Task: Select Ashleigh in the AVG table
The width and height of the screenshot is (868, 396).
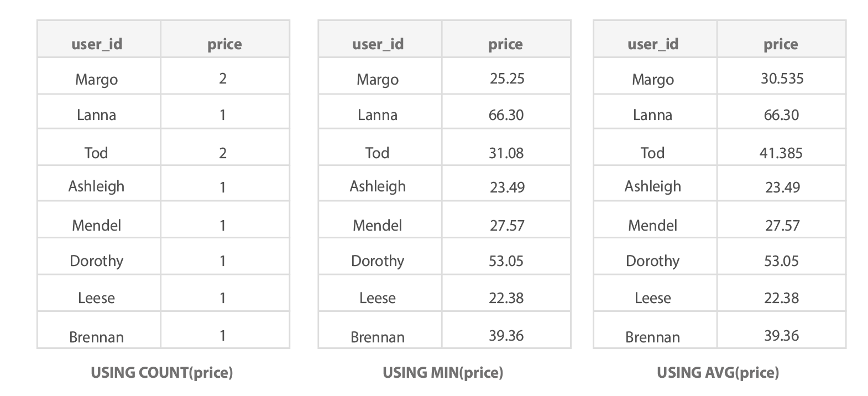Action: tap(653, 186)
